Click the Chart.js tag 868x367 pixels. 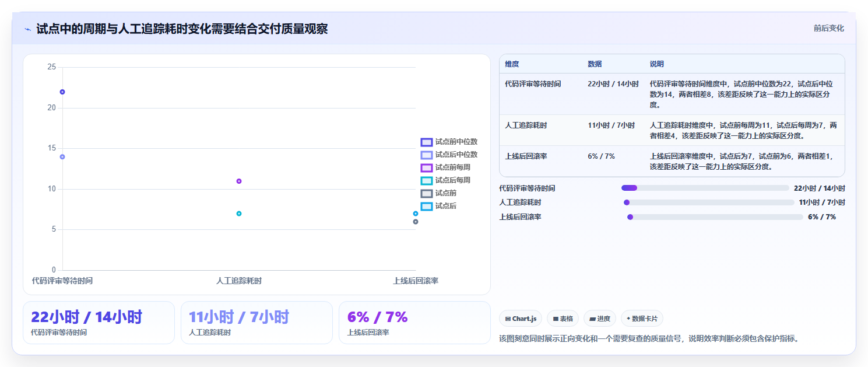click(521, 319)
